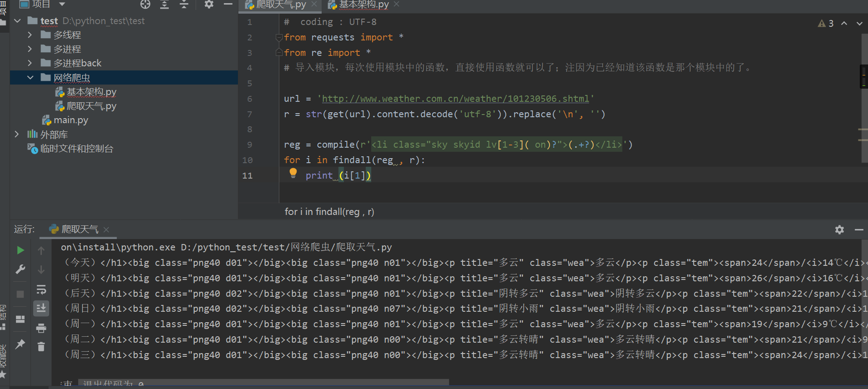
Task: Click the editor vertical scrollbar
Action: tap(864, 98)
